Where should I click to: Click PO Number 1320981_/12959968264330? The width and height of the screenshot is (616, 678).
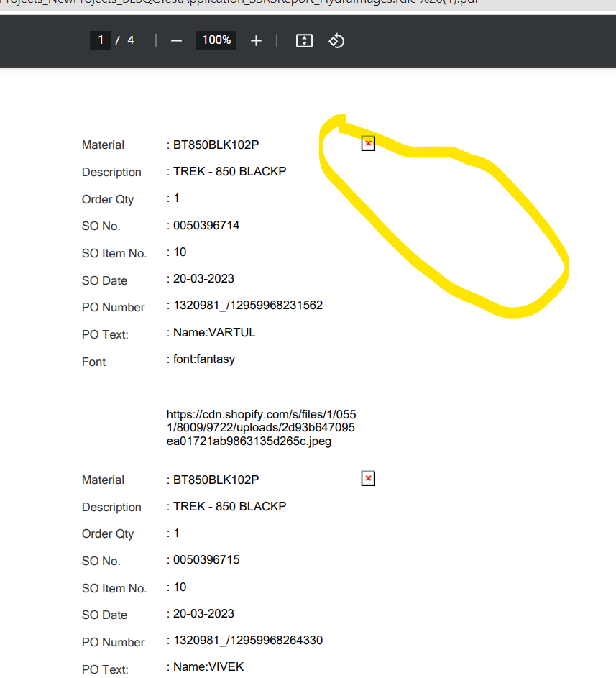(247, 640)
